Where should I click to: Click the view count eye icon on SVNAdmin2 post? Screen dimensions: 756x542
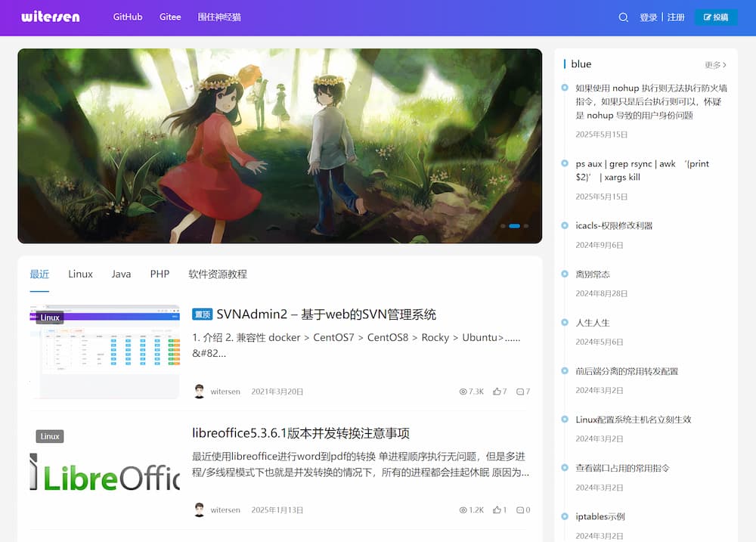tap(462, 392)
